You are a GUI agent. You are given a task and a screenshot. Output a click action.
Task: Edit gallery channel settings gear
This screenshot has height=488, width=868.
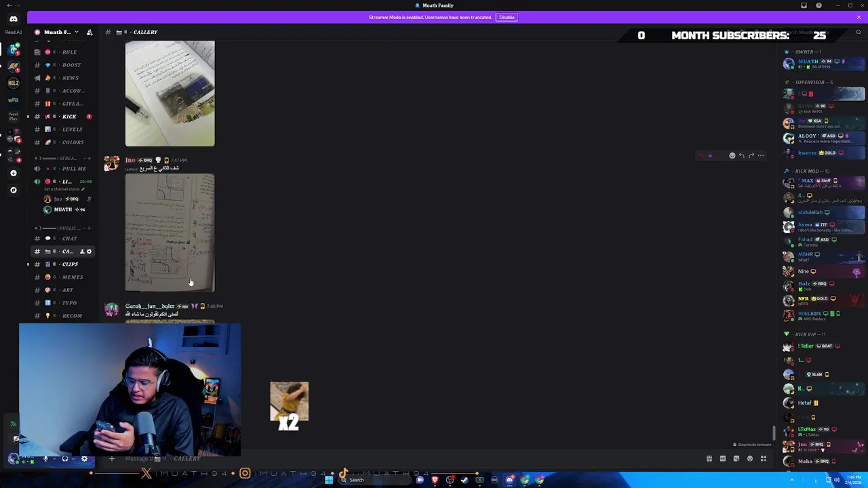89,251
